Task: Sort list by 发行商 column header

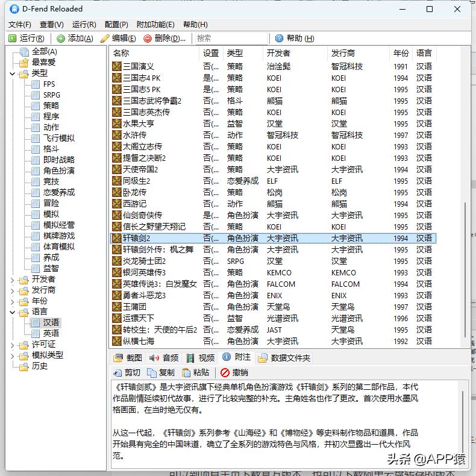Action: tap(359, 53)
